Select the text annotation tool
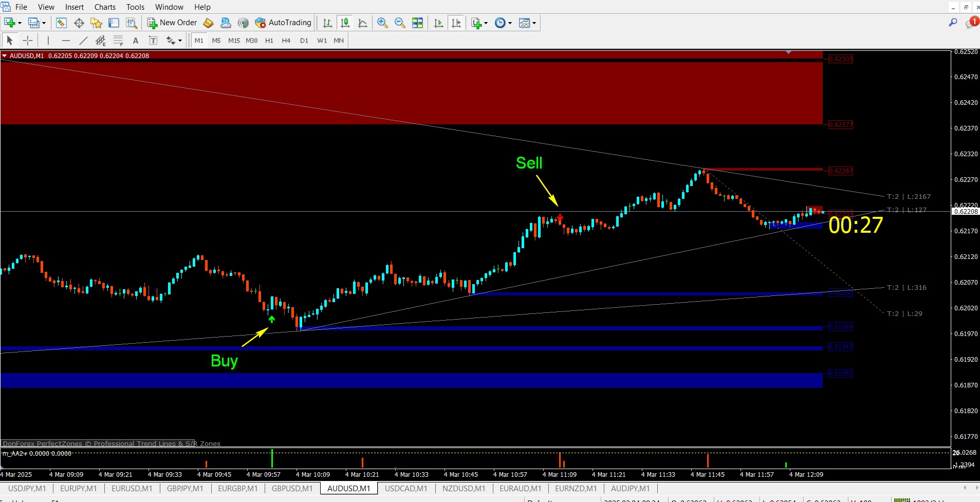Image resolution: width=980 pixels, height=502 pixels. (x=135, y=40)
